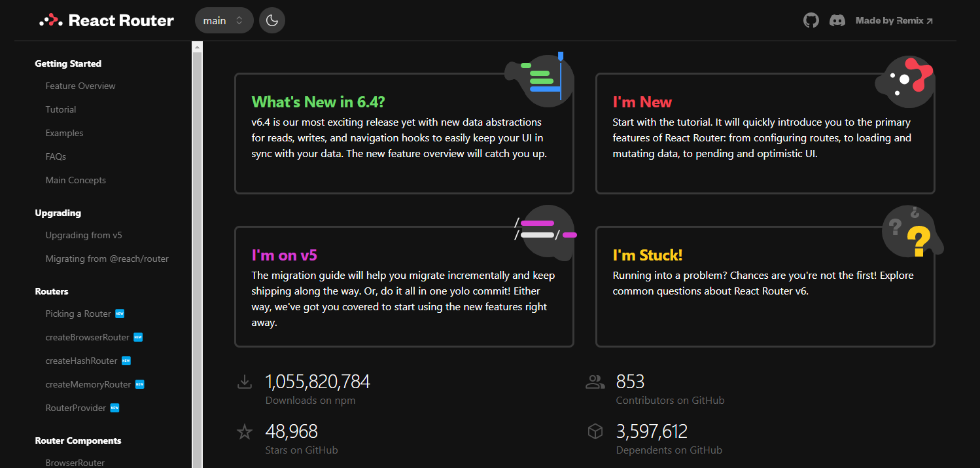
Task: Go to the createBrowserRouter docs page
Action: (x=88, y=337)
